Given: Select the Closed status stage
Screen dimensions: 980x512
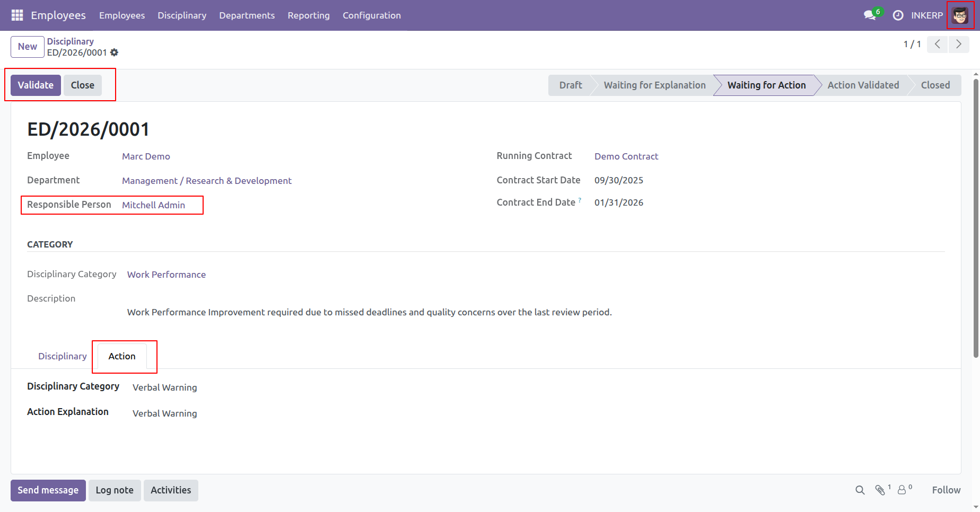Looking at the screenshot, I should pos(935,85).
